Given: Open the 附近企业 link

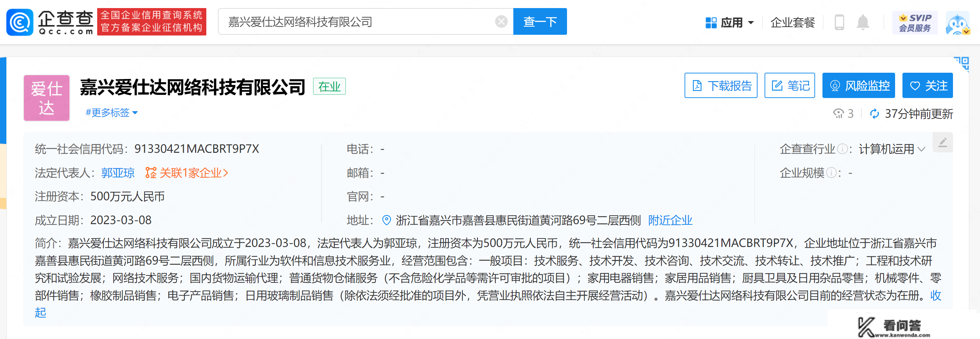Looking at the screenshot, I should click(670, 220).
